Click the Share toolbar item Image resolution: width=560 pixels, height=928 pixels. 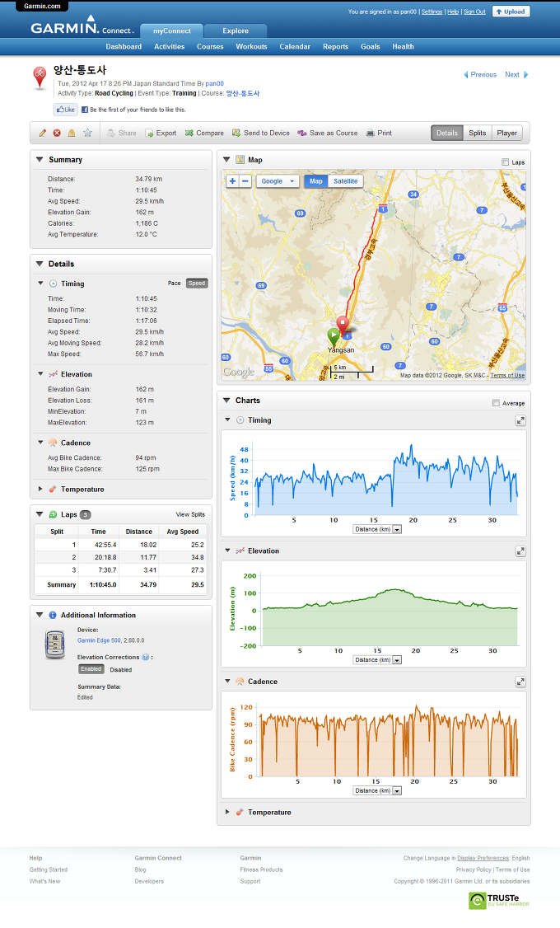[x=121, y=134]
